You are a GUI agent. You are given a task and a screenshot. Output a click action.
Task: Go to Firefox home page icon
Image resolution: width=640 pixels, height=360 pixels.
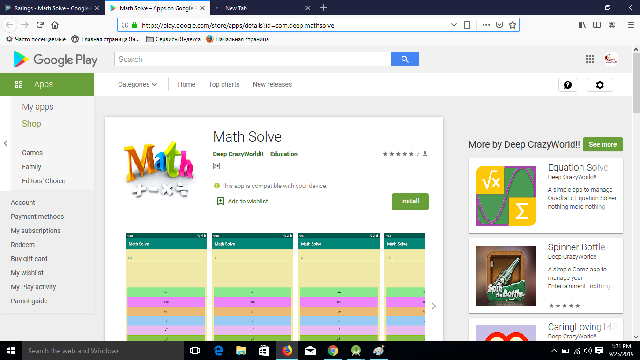click(55, 25)
